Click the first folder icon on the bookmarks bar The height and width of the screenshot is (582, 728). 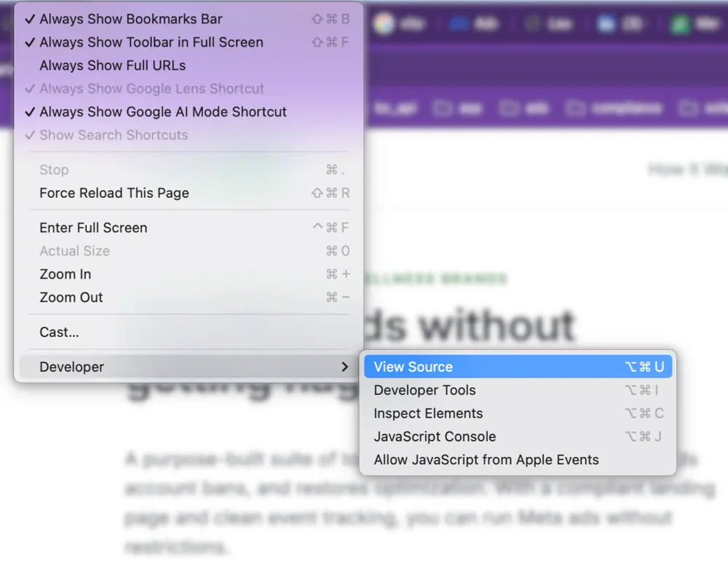click(442, 107)
